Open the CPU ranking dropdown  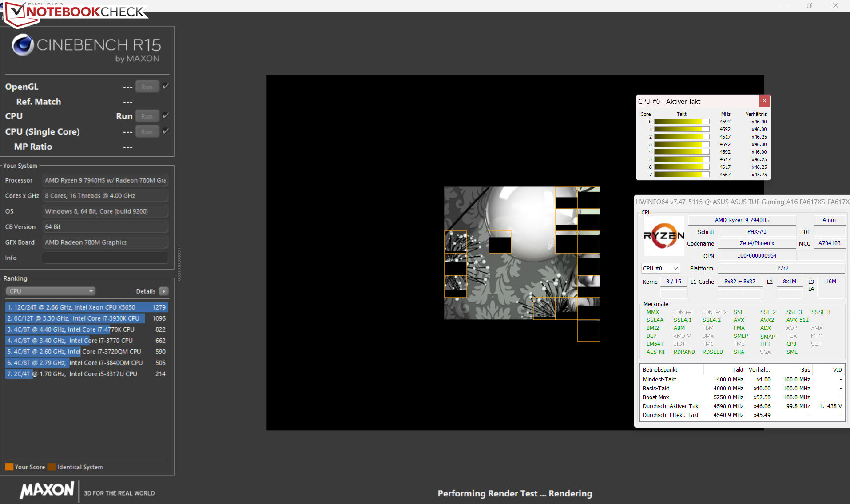click(x=51, y=291)
